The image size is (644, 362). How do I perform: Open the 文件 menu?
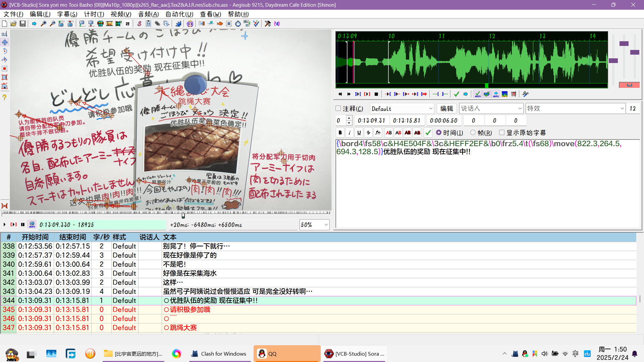click(13, 14)
